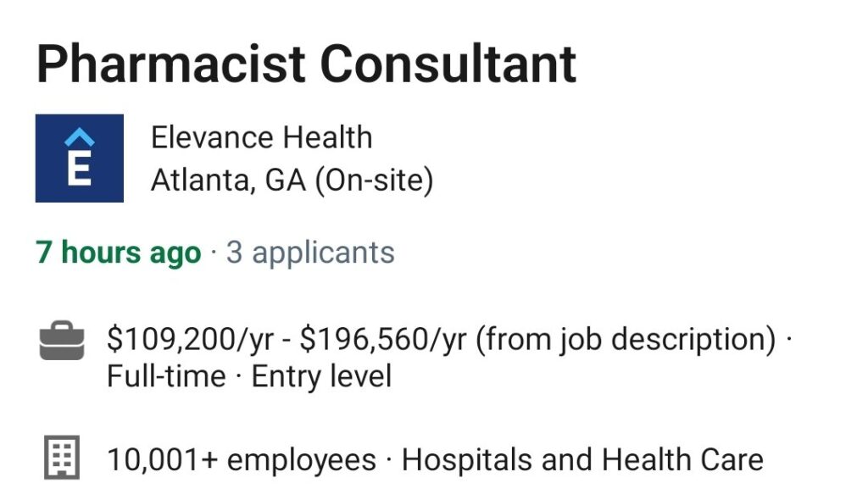868x500 pixels.
Task: Click the green 7 hours ago timestamp
Action: [x=119, y=253]
